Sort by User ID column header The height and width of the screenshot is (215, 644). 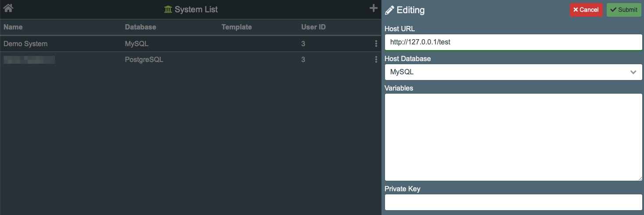click(x=313, y=27)
